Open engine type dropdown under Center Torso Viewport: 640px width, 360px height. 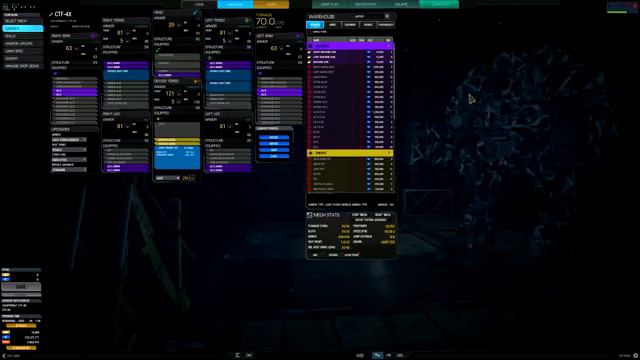pyautogui.click(x=167, y=178)
